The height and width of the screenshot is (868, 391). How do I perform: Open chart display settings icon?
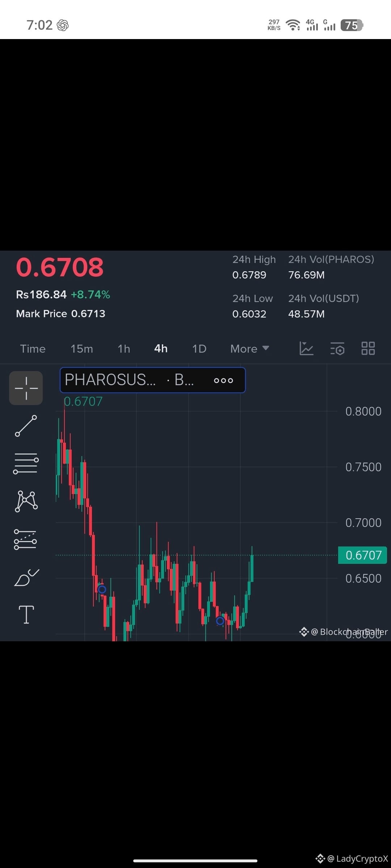pos(337,349)
